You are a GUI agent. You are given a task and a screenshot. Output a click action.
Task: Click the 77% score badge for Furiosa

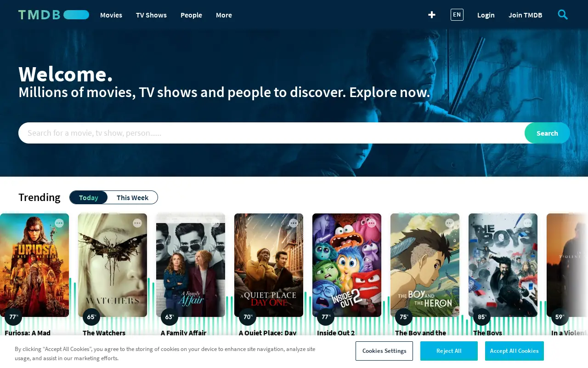(x=13, y=317)
